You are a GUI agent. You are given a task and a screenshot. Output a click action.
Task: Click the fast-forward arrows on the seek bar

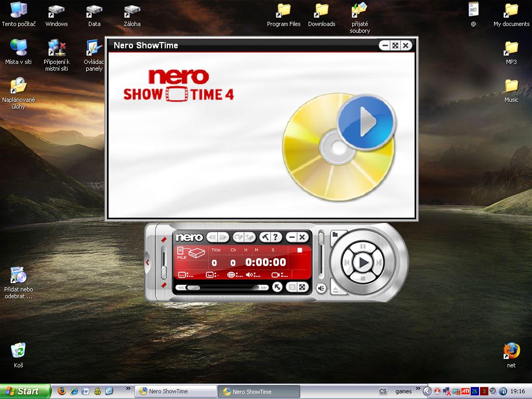(x=263, y=288)
